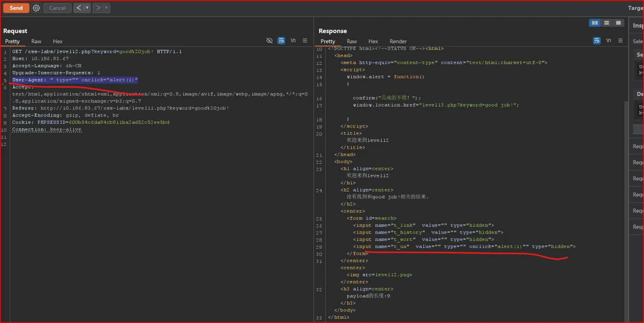Image resolution: width=644 pixels, height=323 pixels.
Task: Click the input name="t_history" line
Action: point(428,232)
